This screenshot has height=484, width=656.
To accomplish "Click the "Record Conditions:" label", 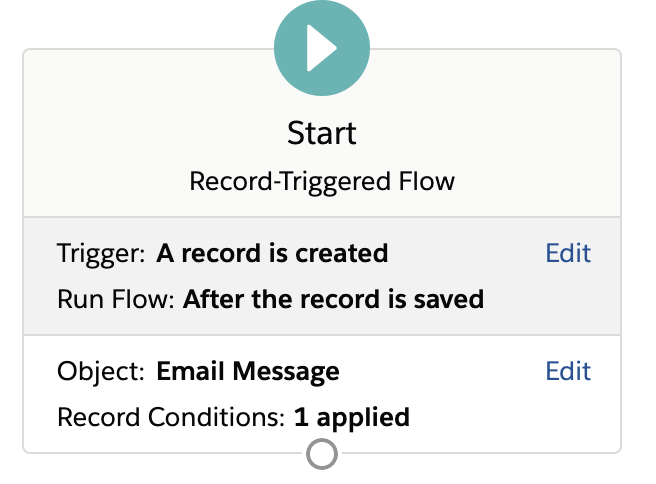I will [x=171, y=416].
